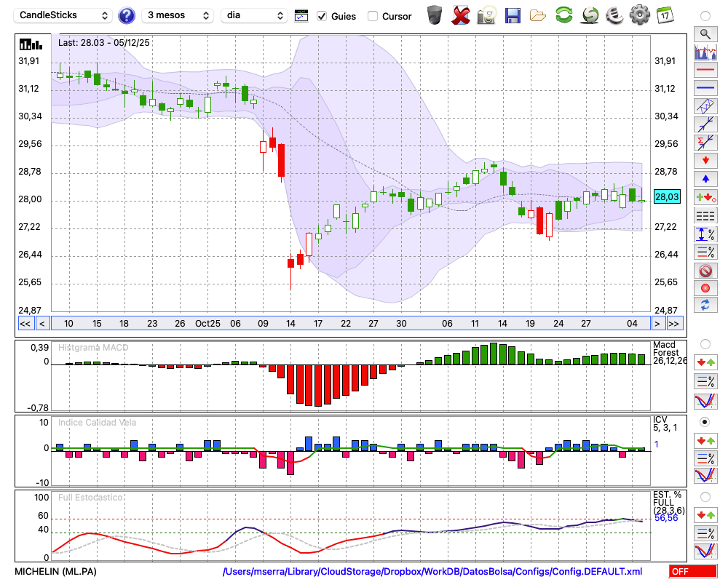Select the radio button beside MACD panel
Image resolution: width=728 pixels, height=582 pixels.
(x=705, y=343)
